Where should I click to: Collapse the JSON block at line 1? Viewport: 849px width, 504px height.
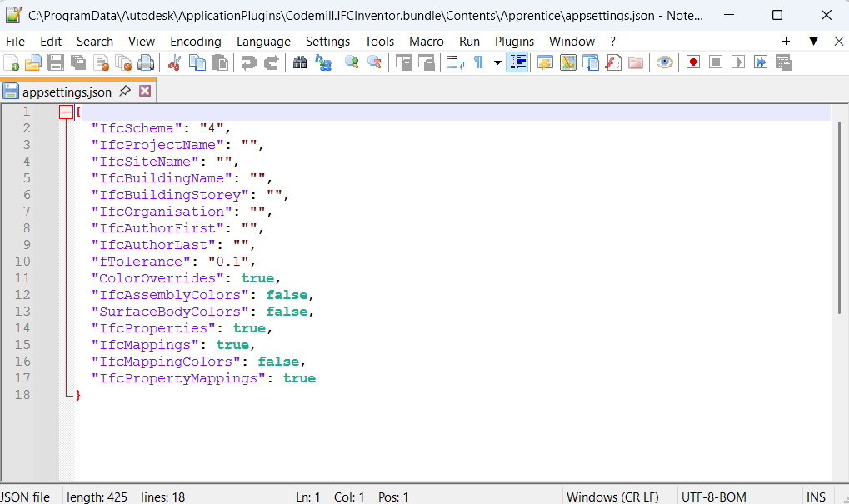pyautogui.click(x=66, y=112)
